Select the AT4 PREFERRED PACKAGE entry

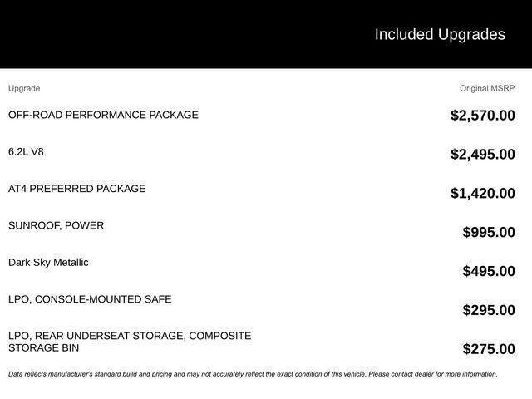[x=76, y=189]
